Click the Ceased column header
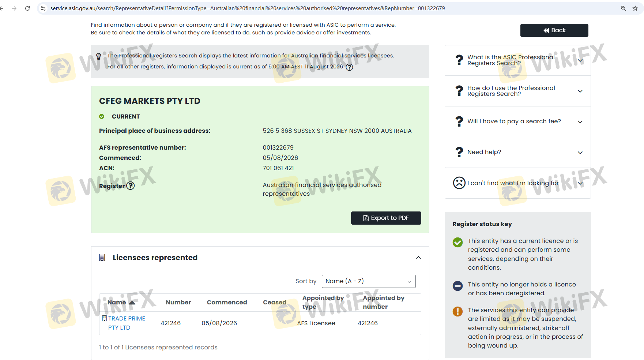 pos(275,303)
